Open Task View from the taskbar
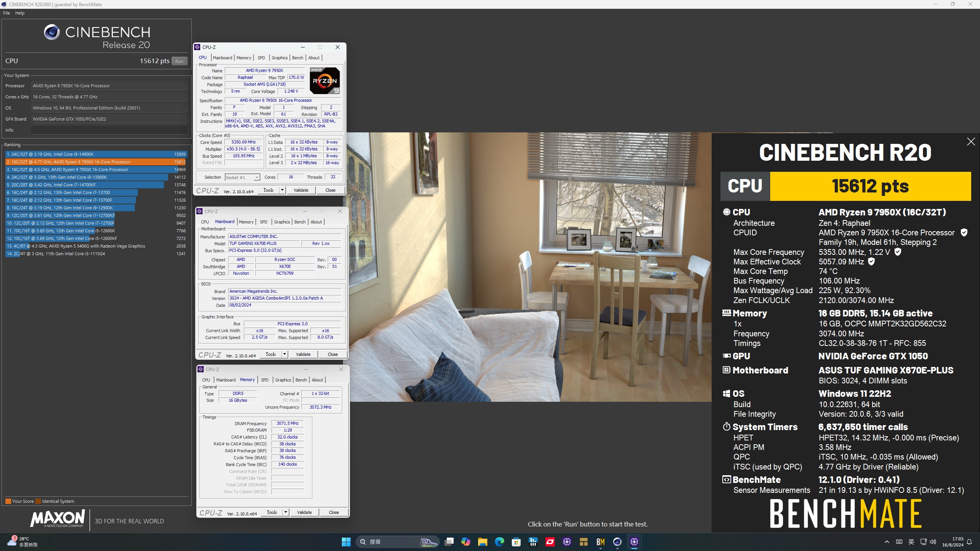Screen dimensions: 980x551 click(449, 542)
